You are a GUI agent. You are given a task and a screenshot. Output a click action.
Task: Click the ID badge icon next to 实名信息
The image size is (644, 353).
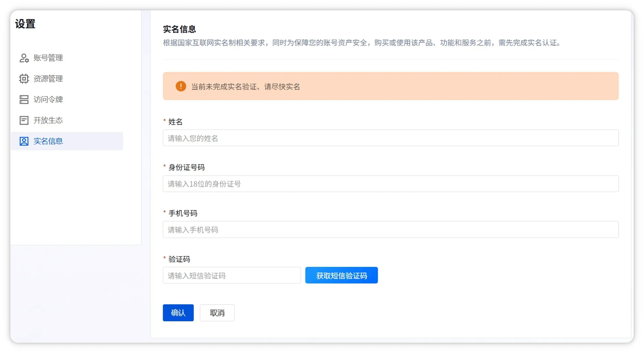pos(24,141)
